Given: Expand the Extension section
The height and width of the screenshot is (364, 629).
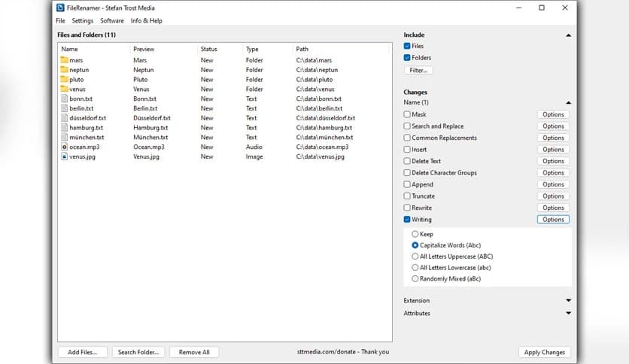Looking at the screenshot, I should tap(568, 300).
